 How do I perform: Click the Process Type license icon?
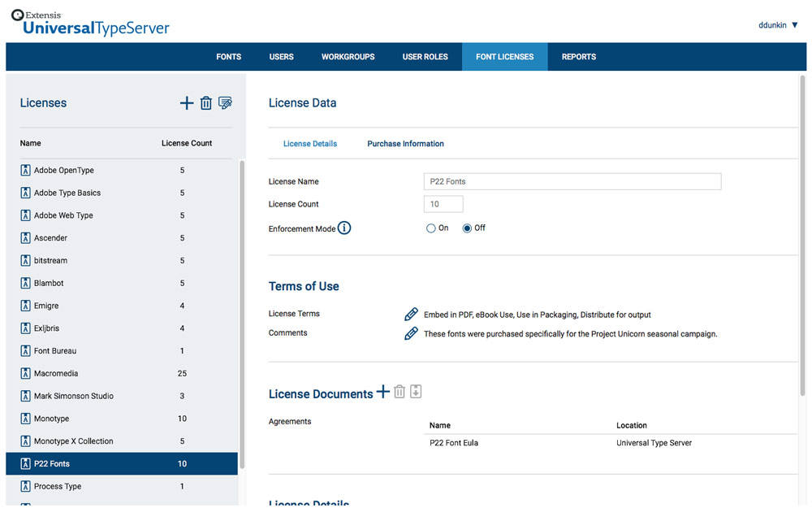(x=25, y=486)
